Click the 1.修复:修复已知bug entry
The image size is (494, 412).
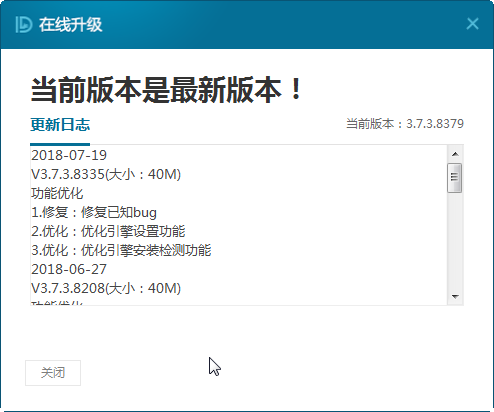click(94, 212)
